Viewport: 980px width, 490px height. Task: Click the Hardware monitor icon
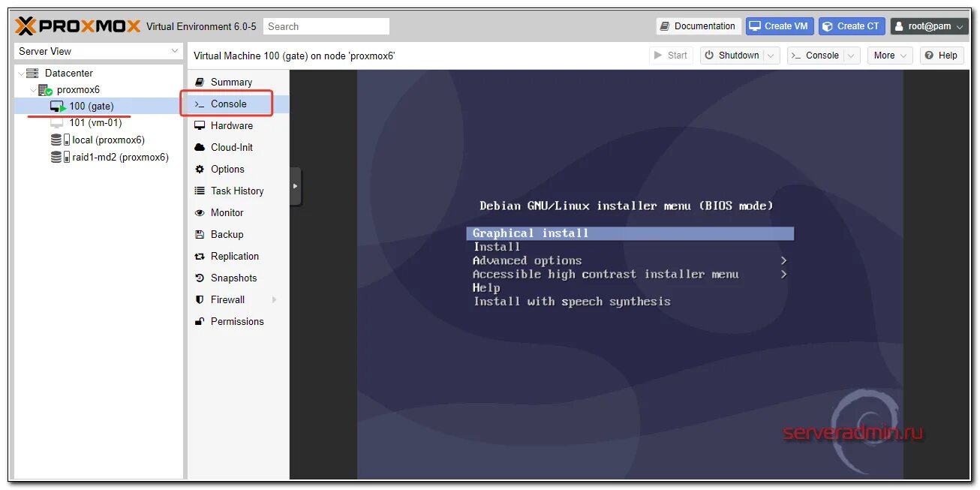200,125
